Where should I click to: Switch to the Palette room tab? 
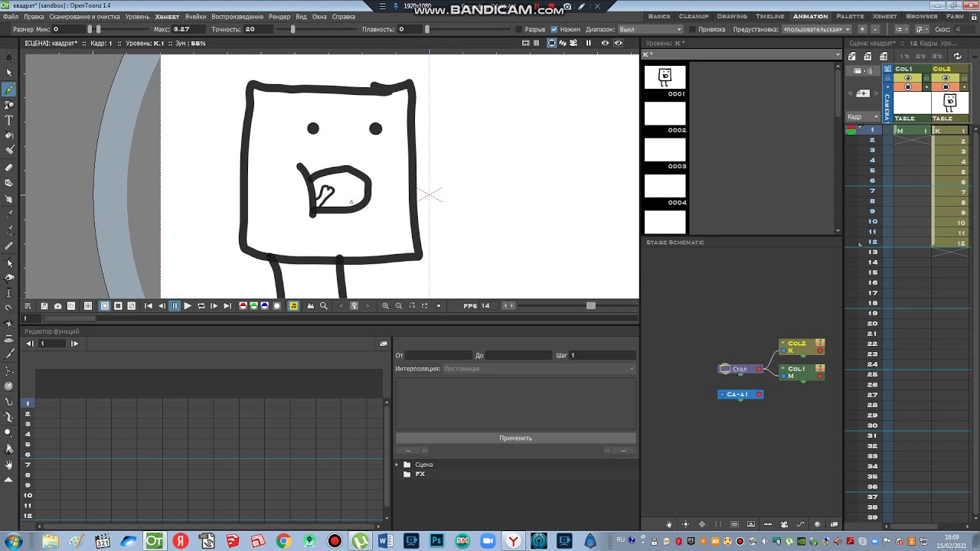tap(851, 16)
